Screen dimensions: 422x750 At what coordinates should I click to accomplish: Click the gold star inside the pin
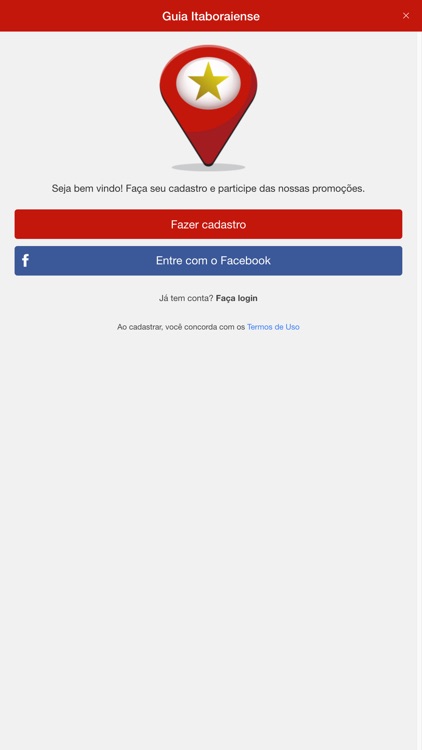(x=208, y=82)
